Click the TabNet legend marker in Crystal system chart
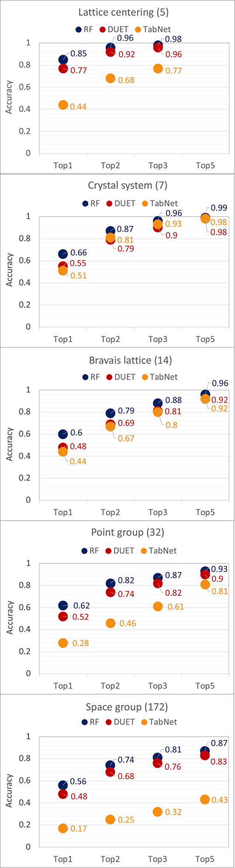Viewport: 235px width, 868px height. click(145, 204)
